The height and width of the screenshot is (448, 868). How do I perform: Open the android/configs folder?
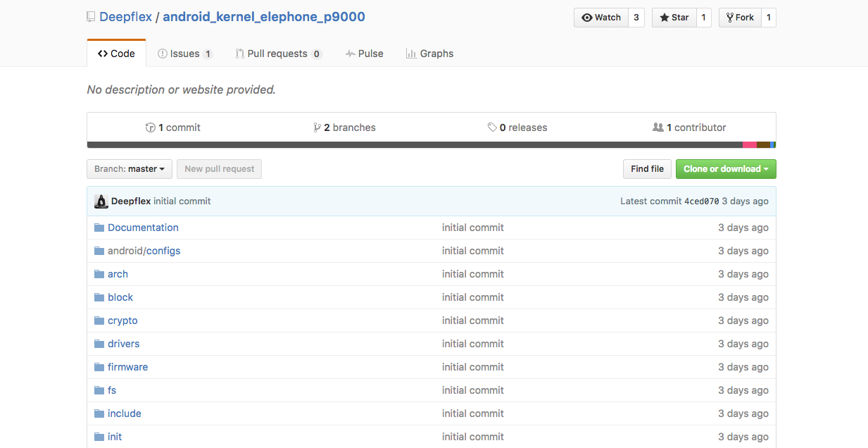pos(144,251)
